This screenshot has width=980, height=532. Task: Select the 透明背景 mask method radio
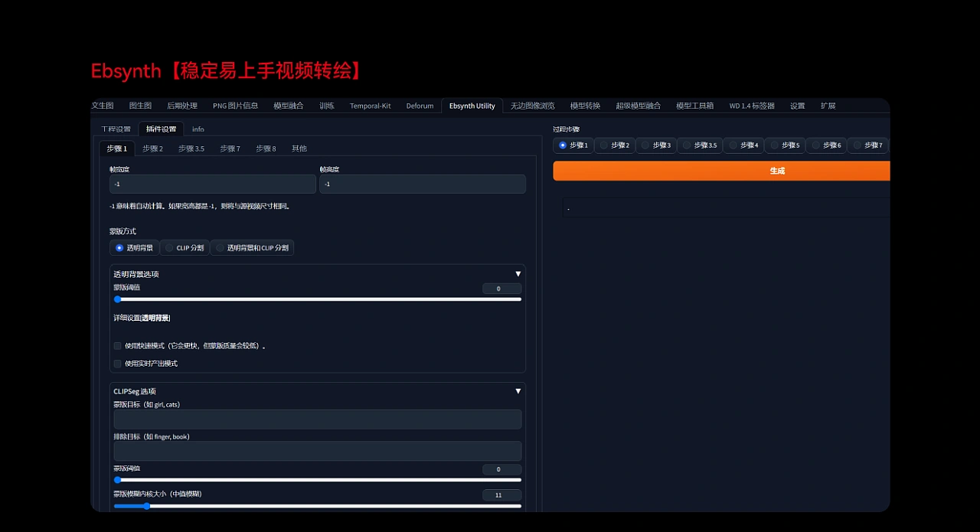tap(134, 248)
